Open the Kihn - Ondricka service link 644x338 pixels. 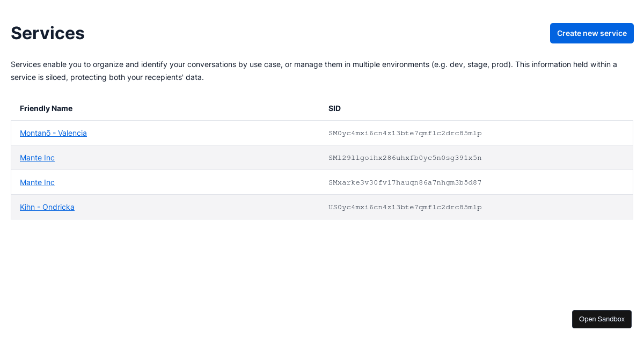point(47,207)
